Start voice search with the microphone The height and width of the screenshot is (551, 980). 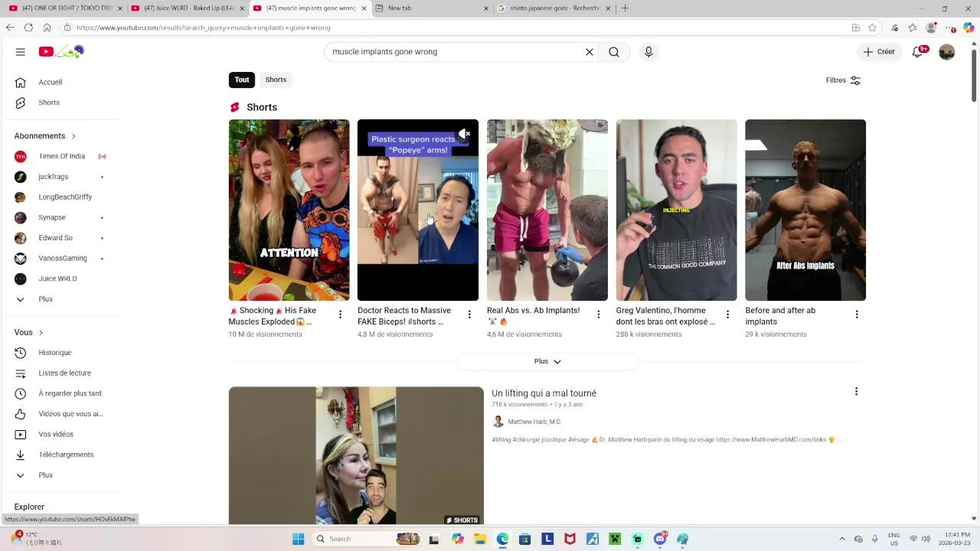648,52
